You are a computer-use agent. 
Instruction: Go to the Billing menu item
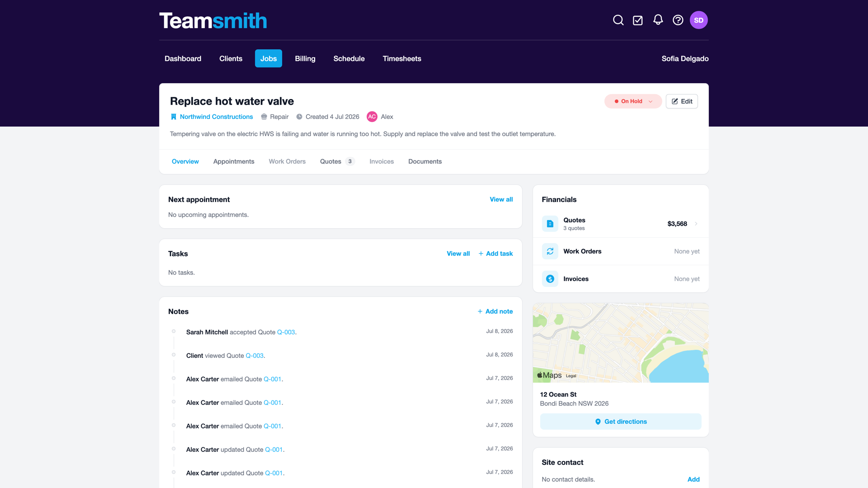[x=305, y=59]
